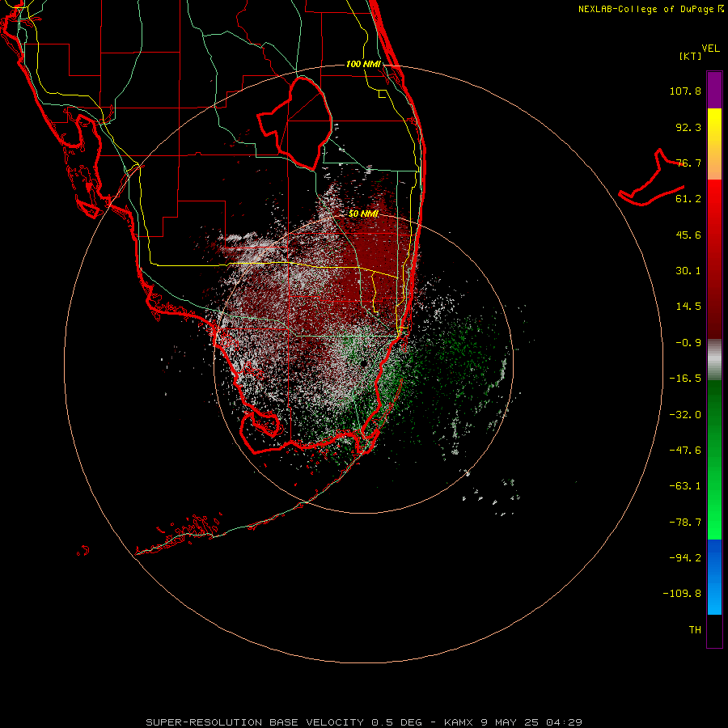Pick the purple segment of the velocity scale
The width and height of the screenshot is (728, 728).
(714, 90)
